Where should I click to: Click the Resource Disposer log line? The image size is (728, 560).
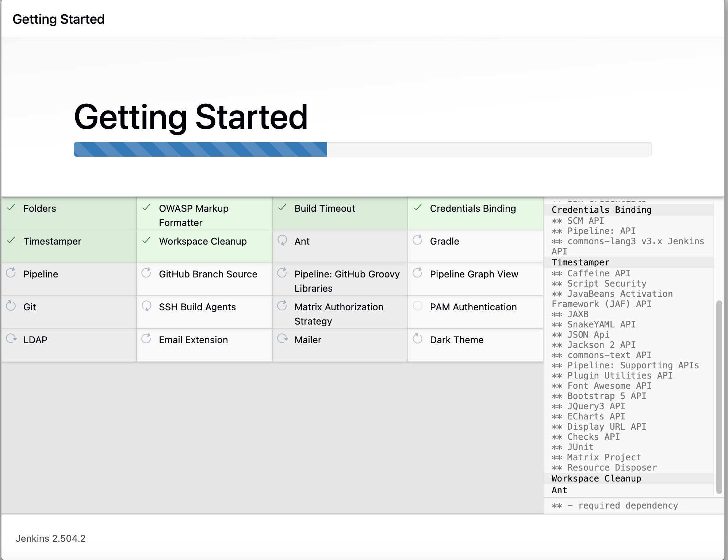point(604,468)
